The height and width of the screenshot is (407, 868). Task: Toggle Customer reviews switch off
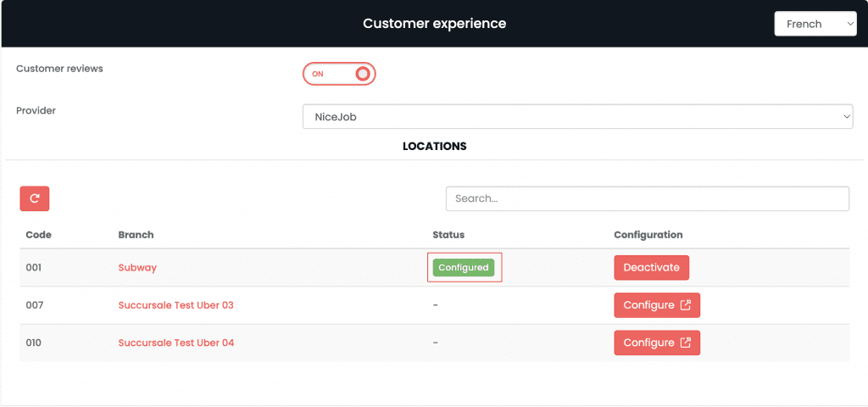coord(339,74)
